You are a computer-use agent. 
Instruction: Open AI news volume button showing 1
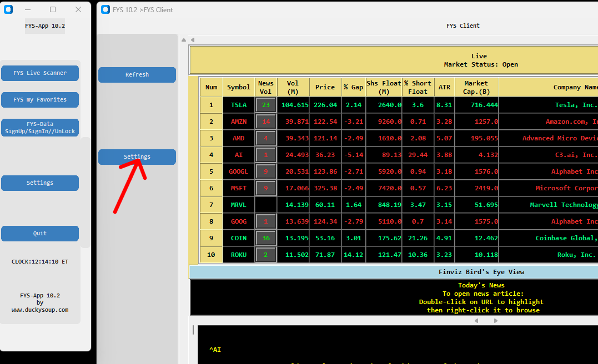(266, 155)
